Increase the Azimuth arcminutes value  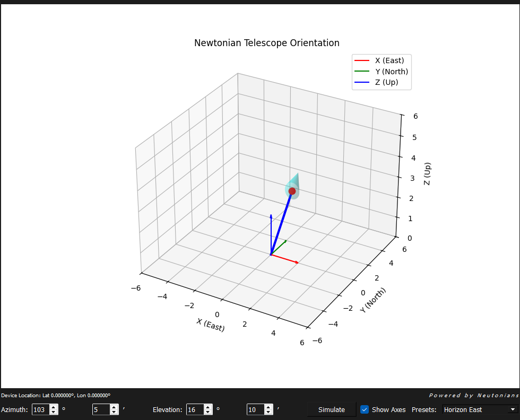click(x=114, y=407)
